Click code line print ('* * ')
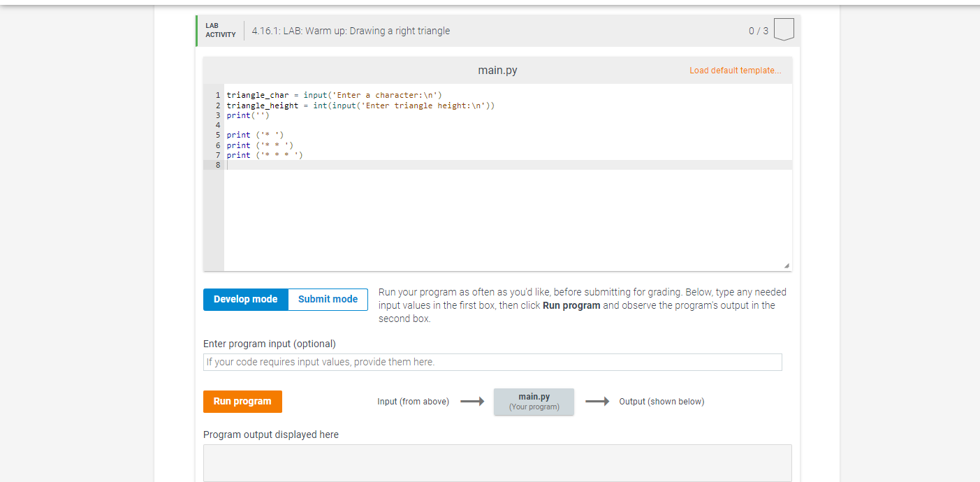980x482 pixels. pos(260,145)
